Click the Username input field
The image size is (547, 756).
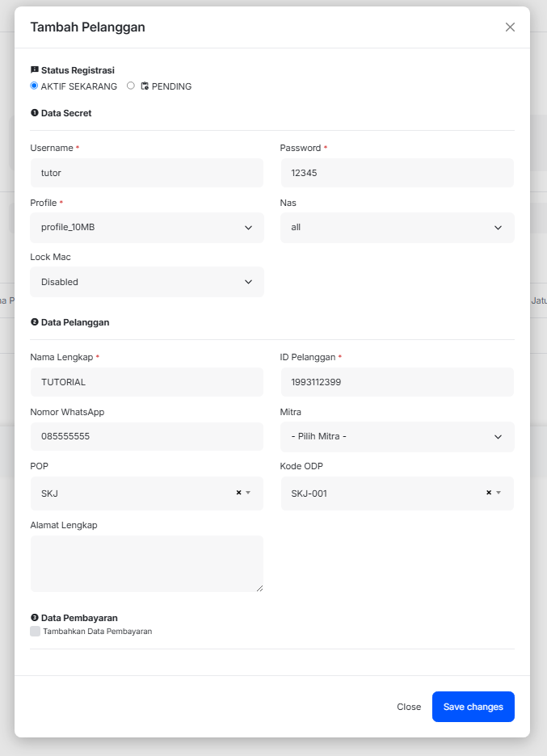pos(147,173)
